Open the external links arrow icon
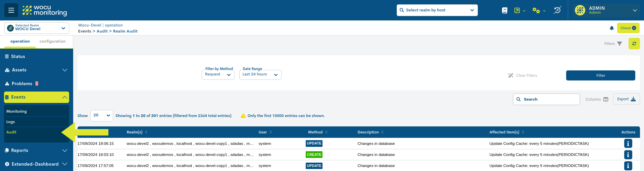 (x=517, y=10)
